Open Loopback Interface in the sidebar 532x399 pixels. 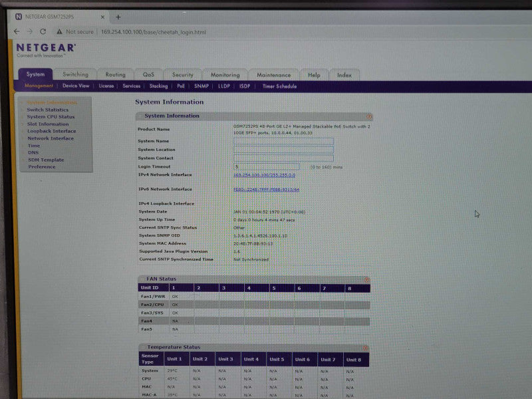point(52,131)
